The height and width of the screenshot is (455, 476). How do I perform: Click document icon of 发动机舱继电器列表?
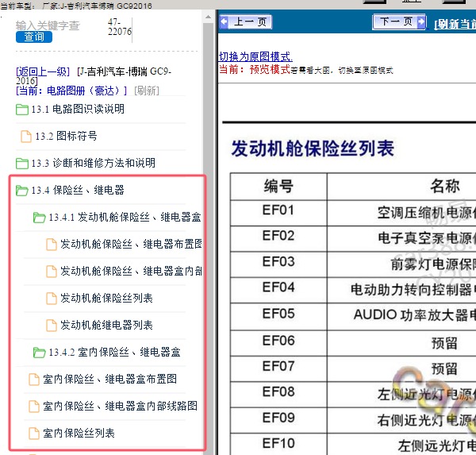point(52,326)
